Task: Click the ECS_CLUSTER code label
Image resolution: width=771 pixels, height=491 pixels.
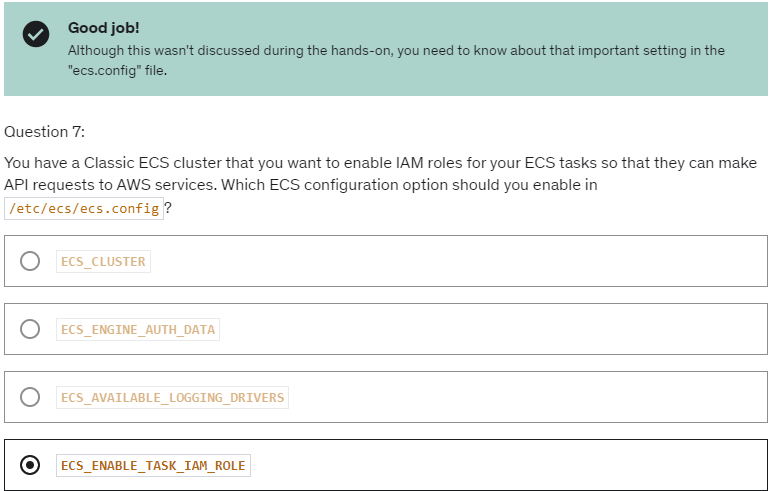Action: pos(103,261)
